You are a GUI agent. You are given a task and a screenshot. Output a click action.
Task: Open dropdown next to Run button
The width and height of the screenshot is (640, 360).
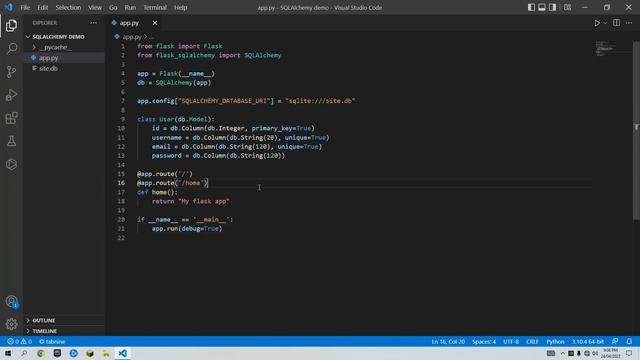(605, 23)
